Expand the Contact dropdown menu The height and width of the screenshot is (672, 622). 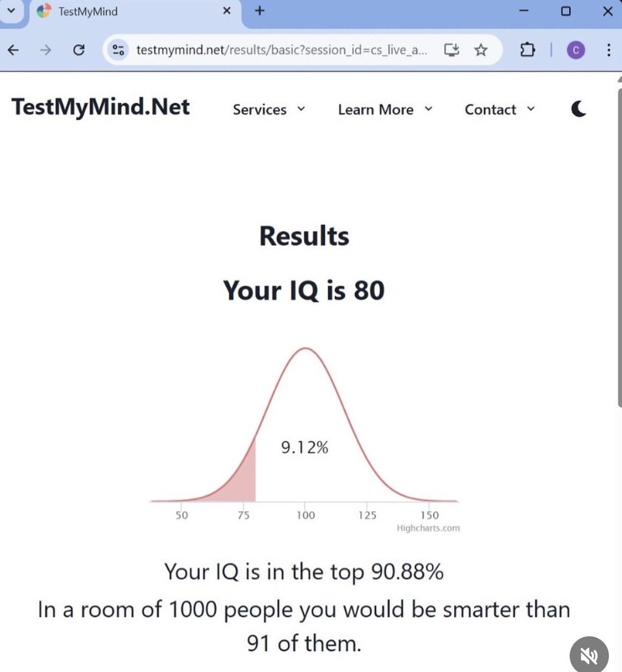pos(499,109)
